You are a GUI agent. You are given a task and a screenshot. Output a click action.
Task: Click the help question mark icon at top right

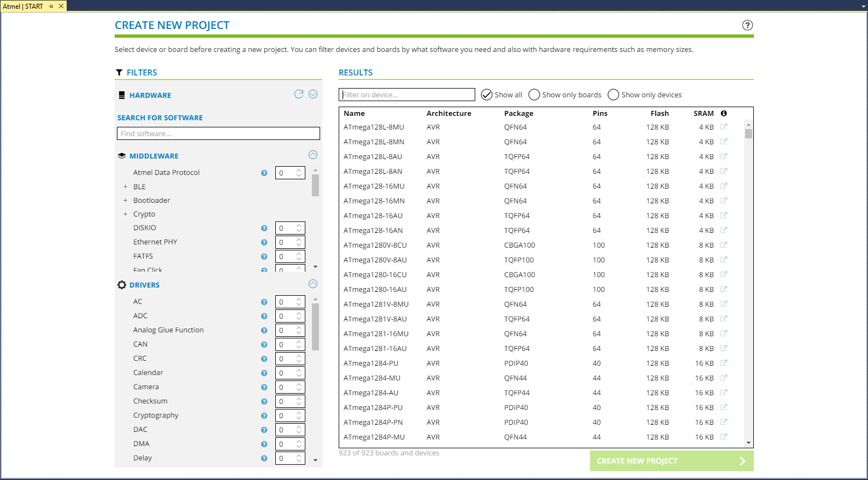(747, 25)
